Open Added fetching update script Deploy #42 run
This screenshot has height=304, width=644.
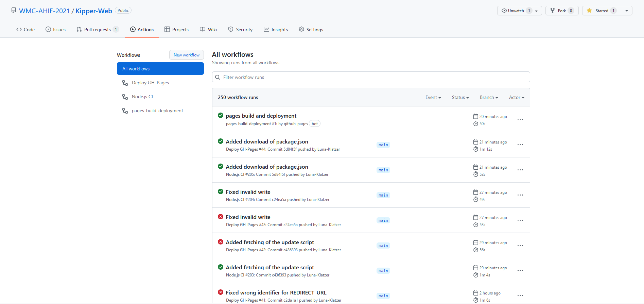pyautogui.click(x=270, y=242)
